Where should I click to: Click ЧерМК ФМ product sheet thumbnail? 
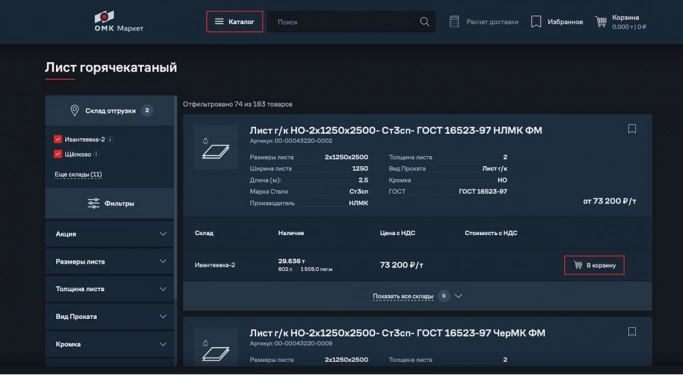[216, 348]
